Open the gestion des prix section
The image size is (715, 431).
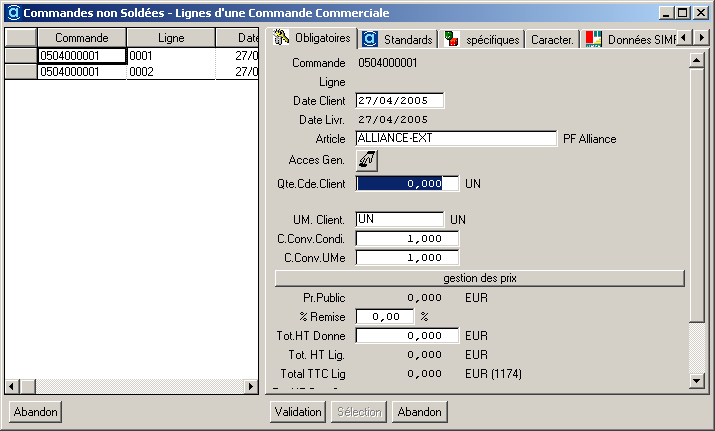pos(479,277)
